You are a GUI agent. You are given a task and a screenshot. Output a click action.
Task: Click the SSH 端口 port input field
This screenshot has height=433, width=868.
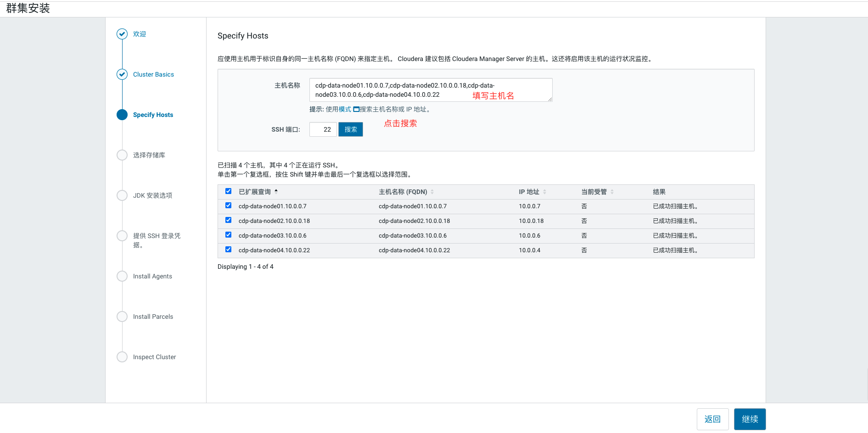pyautogui.click(x=323, y=129)
